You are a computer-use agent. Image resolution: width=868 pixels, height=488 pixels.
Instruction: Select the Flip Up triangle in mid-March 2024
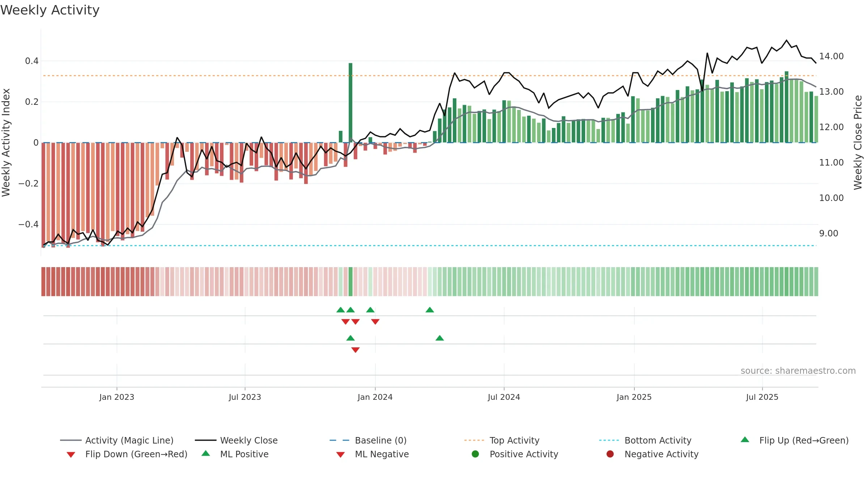[x=430, y=310]
